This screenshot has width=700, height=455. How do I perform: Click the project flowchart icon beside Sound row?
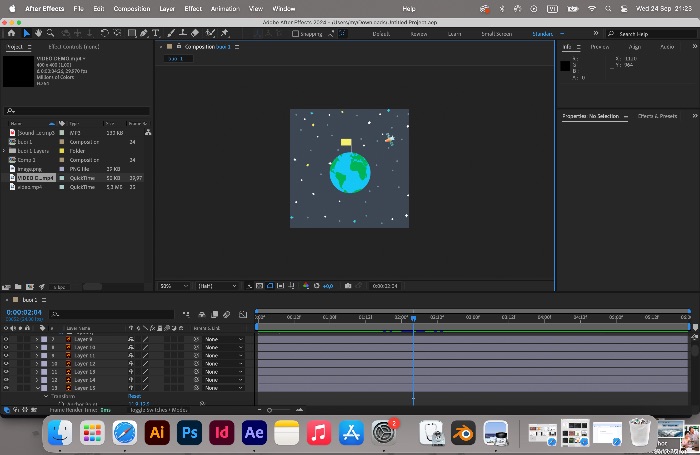click(148, 133)
